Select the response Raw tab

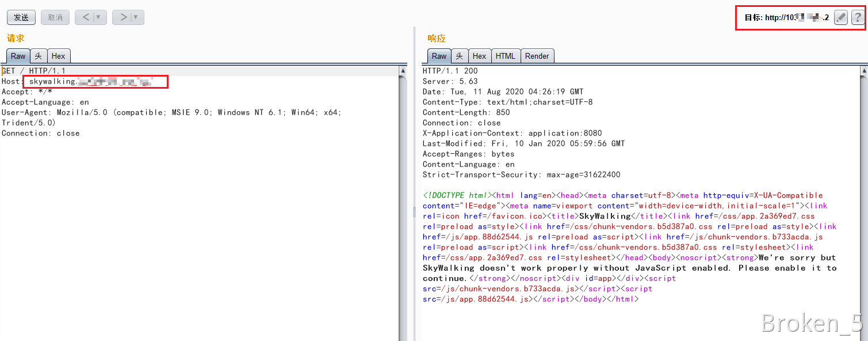tap(439, 56)
